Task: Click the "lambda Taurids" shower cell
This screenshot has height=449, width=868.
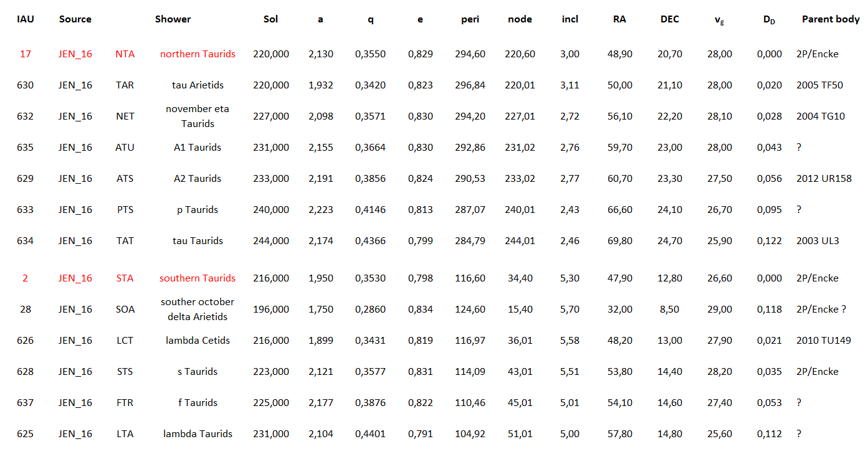Action: pos(198,434)
